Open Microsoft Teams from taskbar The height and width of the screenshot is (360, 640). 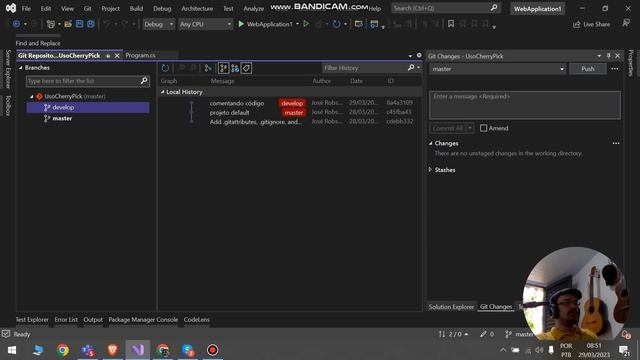88,350
